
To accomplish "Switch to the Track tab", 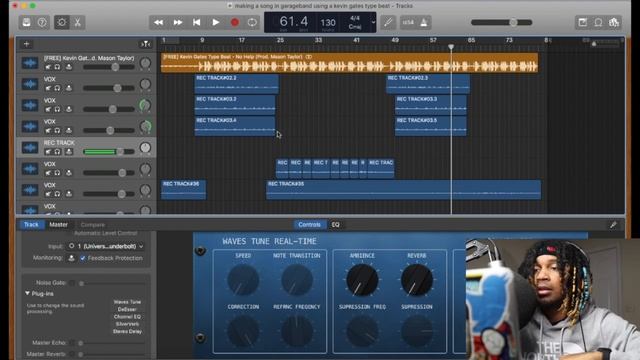I will [x=31, y=224].
